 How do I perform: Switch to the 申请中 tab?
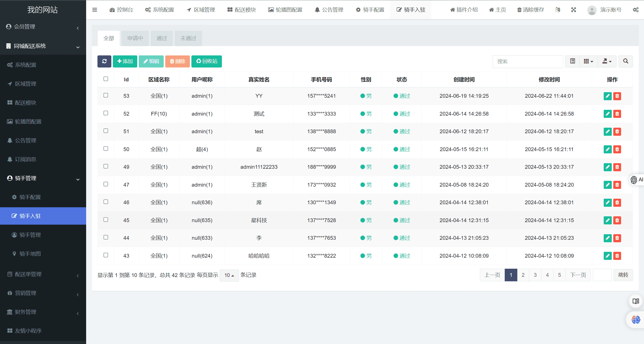135,38
